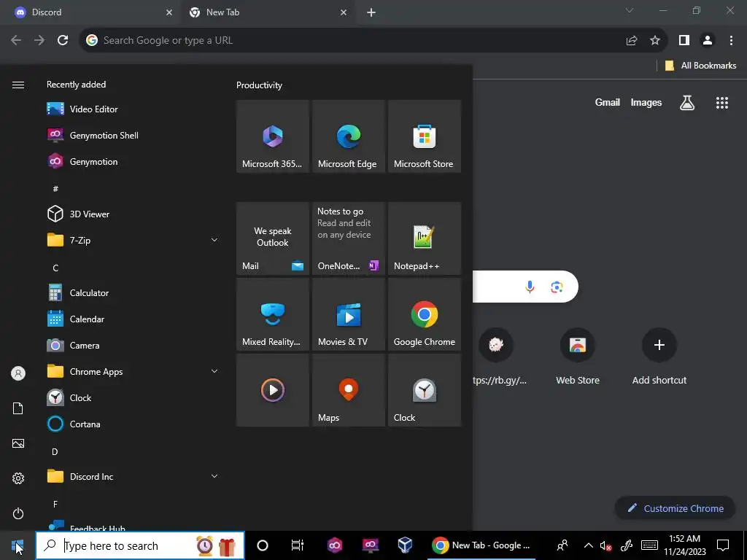
Task: Open the Maps tile
Action: (348, 390)
